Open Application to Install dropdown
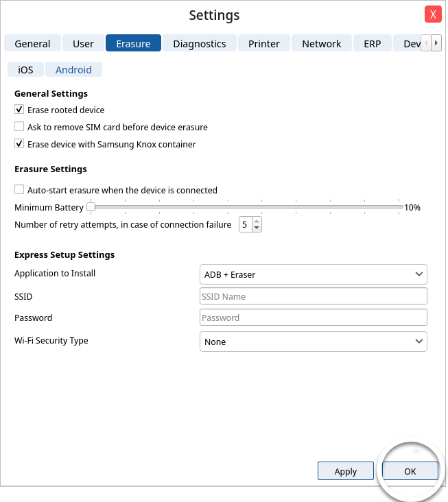Viewport: 448px width, 502px height. 313,274
